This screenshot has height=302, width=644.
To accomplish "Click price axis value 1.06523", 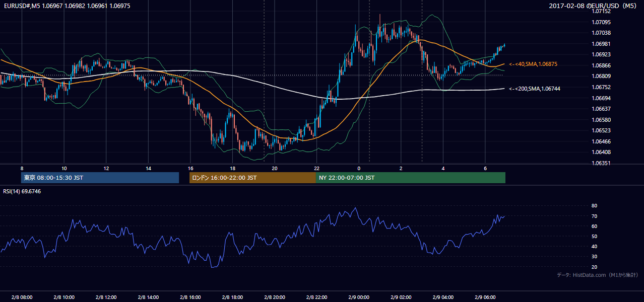I will tap(602, 130).
